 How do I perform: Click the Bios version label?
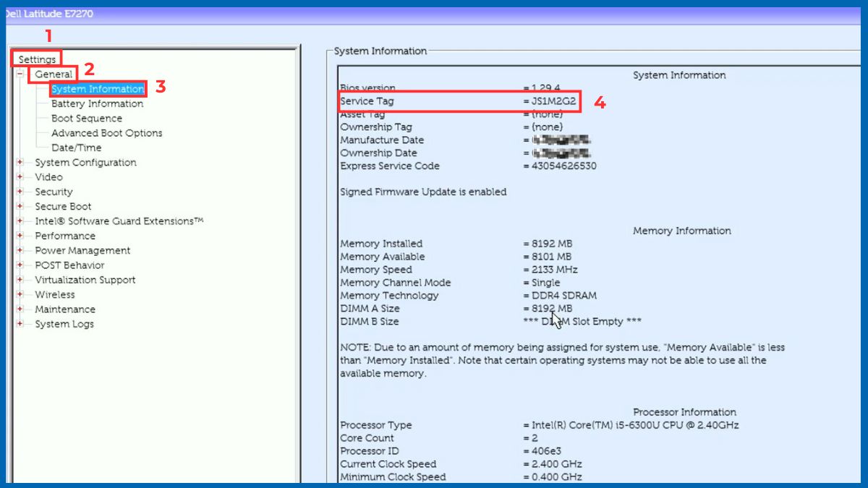click(x=368, y=88)
